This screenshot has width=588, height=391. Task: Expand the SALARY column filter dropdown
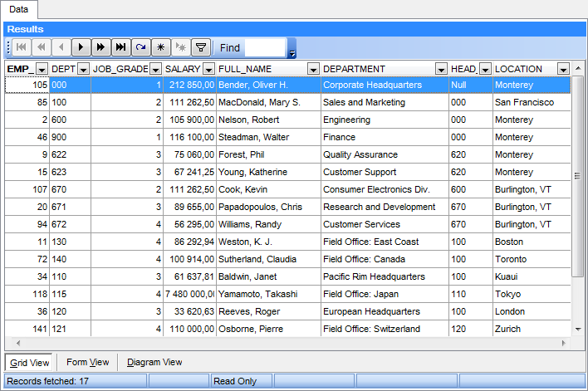[208, 69]
